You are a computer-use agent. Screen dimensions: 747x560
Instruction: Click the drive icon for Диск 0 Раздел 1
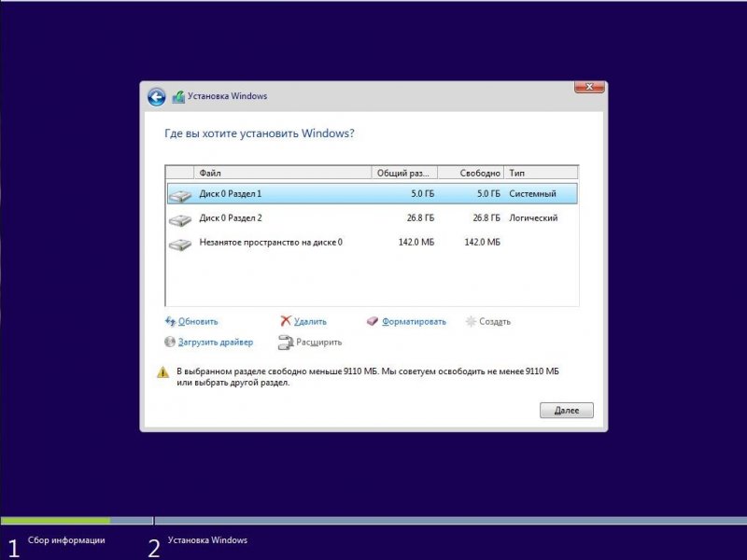(180, 195)
